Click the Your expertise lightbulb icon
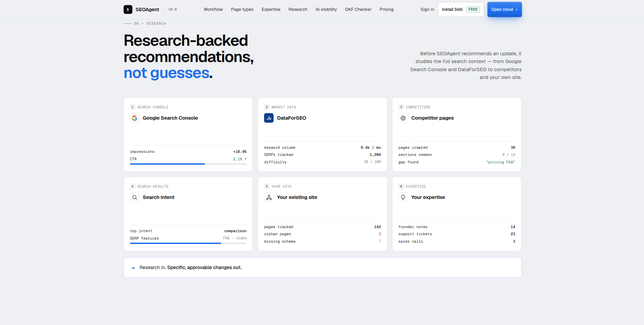644x325 pixels. tap(403, 197)
